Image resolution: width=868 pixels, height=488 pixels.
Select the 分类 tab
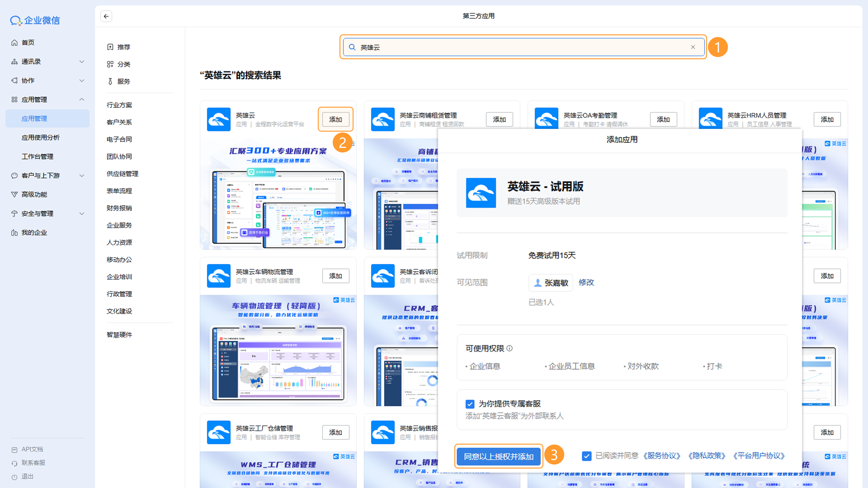(119, 64)
